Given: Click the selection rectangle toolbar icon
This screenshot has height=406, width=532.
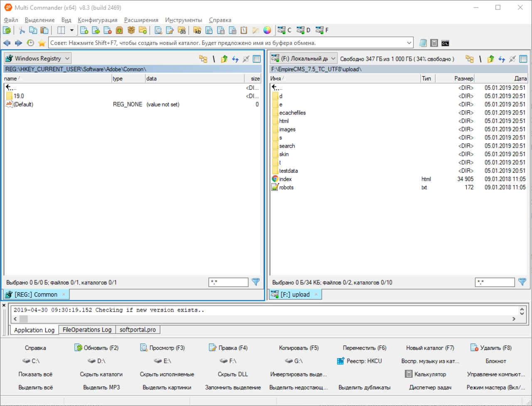Looking at the screenshot, I should 61,30.
